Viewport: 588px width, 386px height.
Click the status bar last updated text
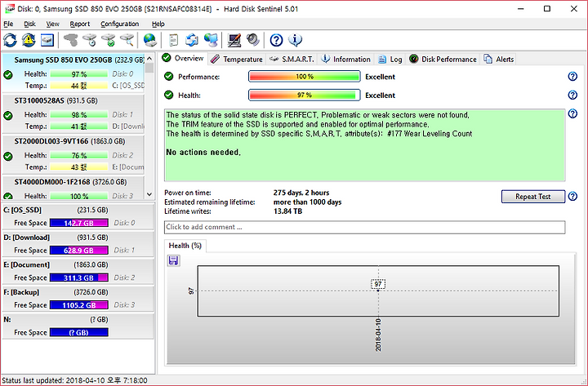tap(74, 380)
